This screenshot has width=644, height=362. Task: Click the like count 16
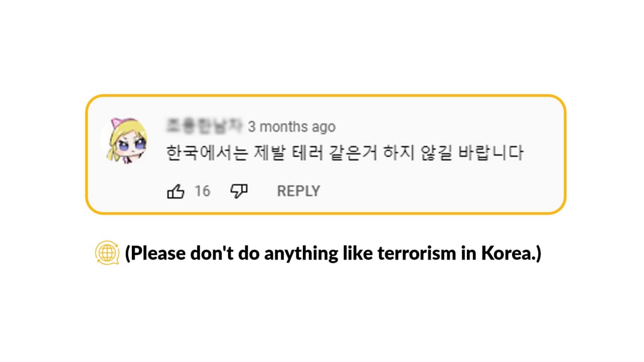[202, 191]
